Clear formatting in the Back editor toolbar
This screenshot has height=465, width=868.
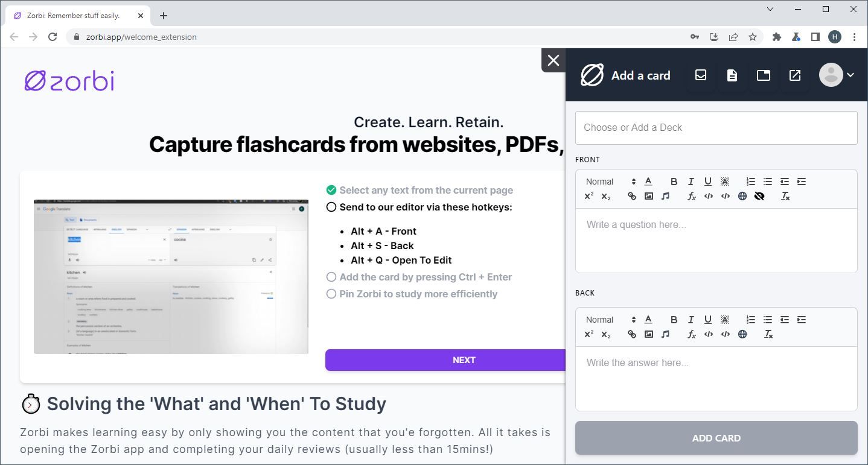[x=768, y=334]
